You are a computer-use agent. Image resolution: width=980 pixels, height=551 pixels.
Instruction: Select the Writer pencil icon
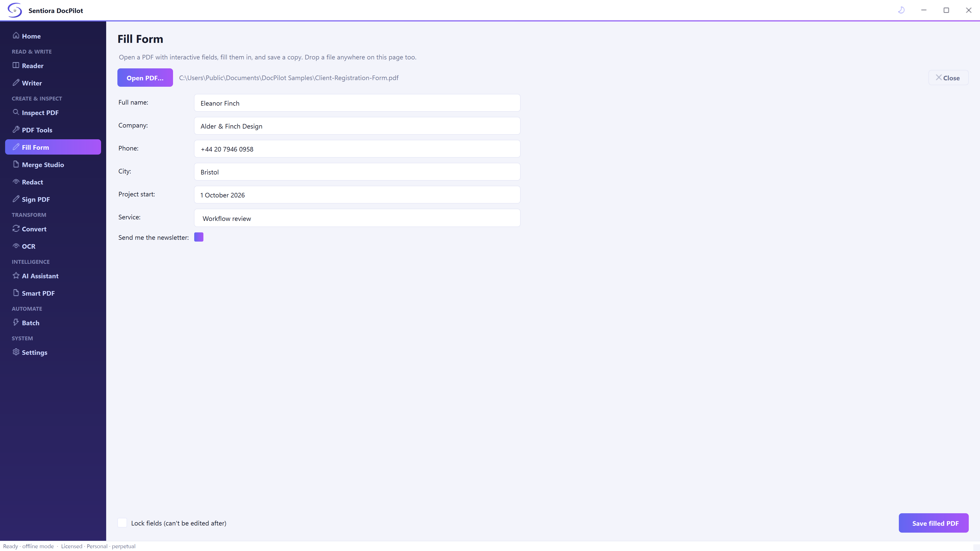(x=16, y=82)
